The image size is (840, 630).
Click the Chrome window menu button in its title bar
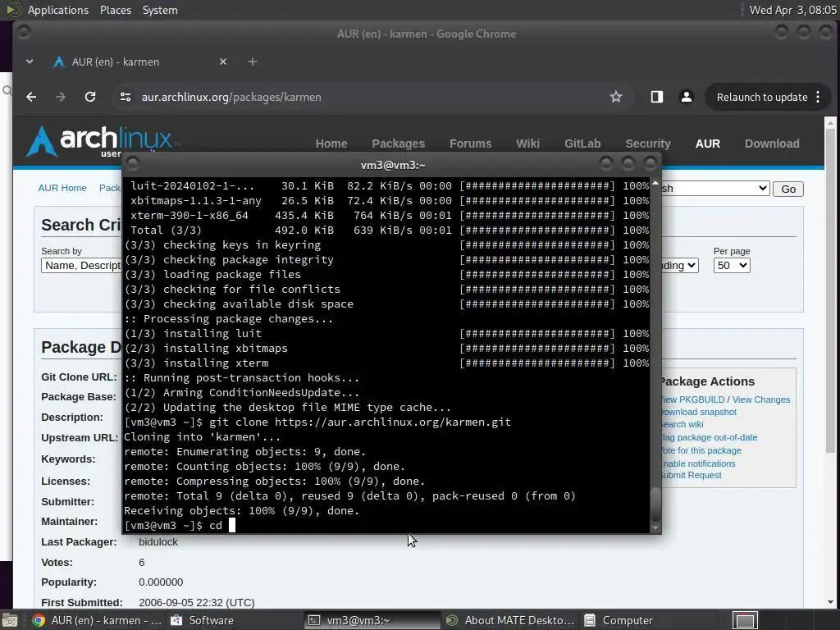click(x=23, y=32)
